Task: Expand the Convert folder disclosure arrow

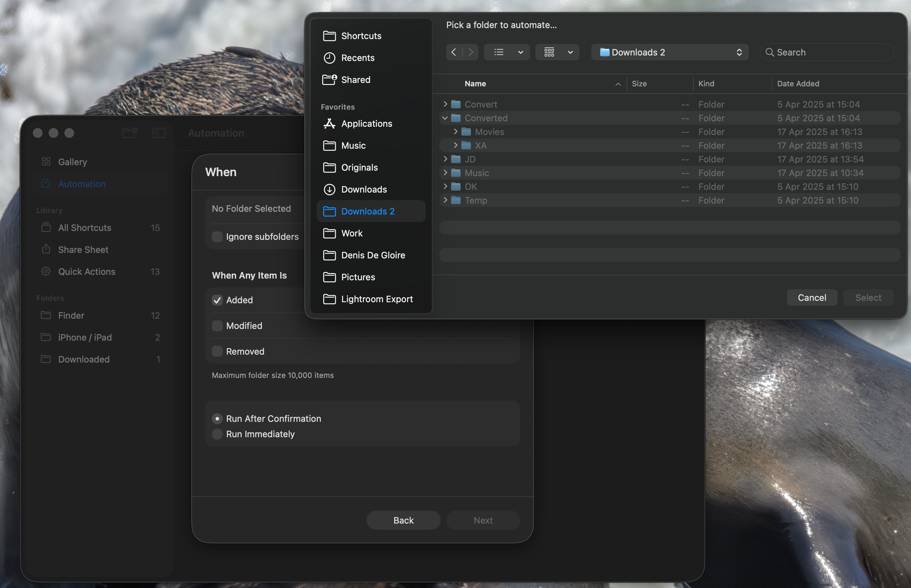Action: tap(445, 104)
